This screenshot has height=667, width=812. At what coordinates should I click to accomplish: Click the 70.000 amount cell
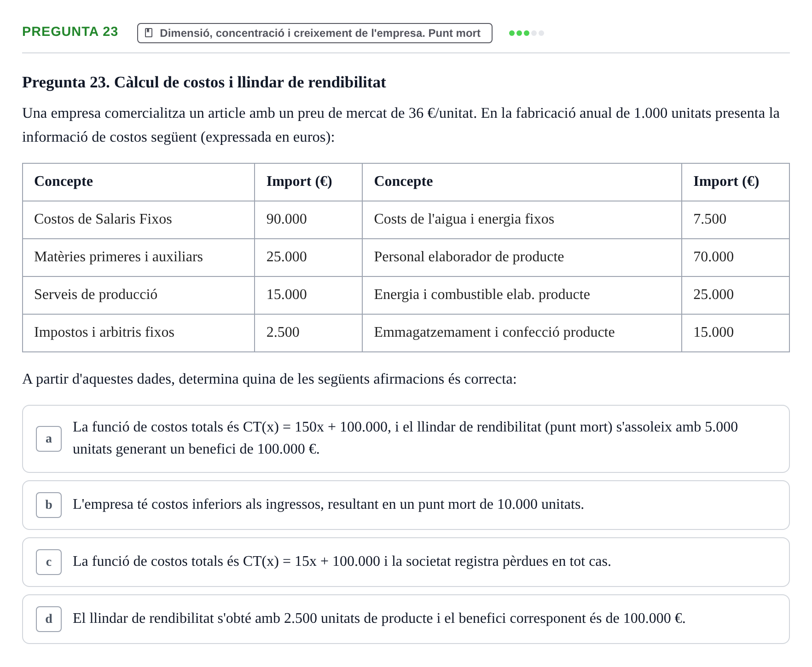(736, 258)
